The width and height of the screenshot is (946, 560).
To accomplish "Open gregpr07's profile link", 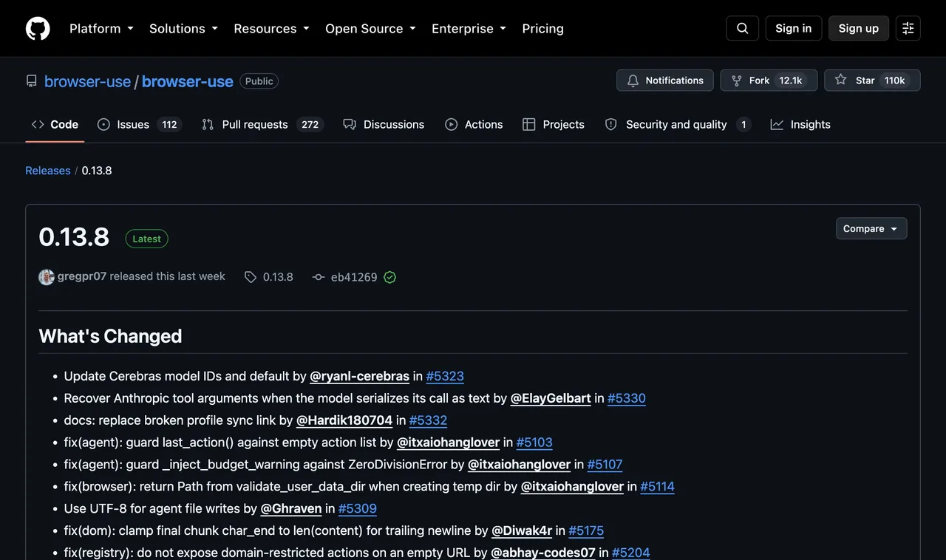I will (82, 276).
